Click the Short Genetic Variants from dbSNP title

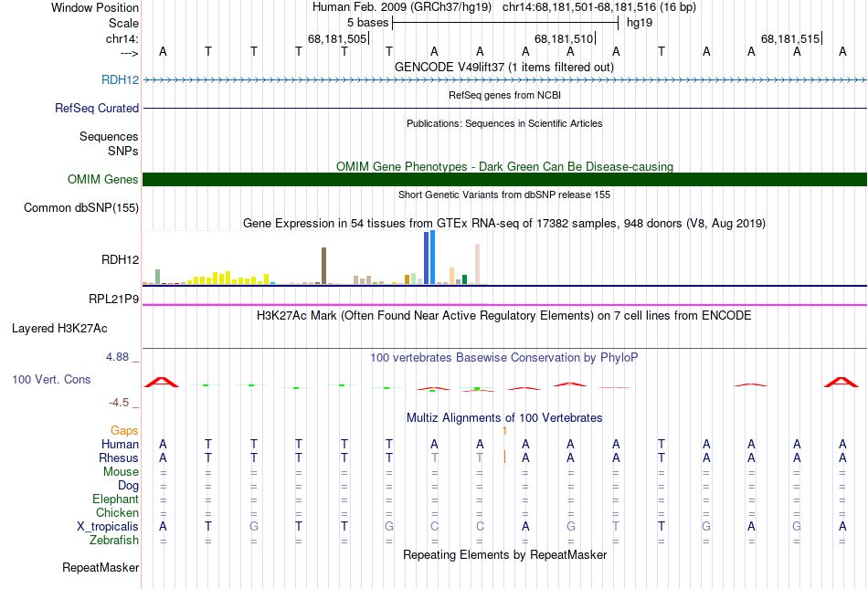click(x=504, y=195)
